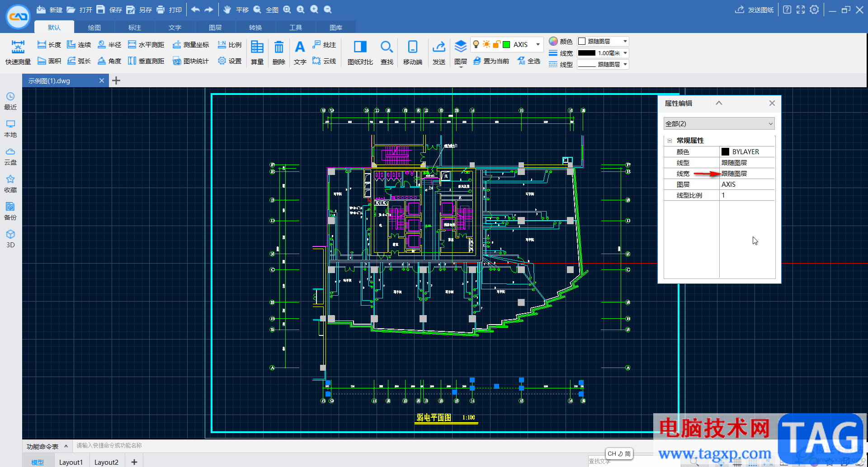This screenshot has width=868, height=467.
Task: Zoom out with the minus magnifier
Action: tap(328, 9)
